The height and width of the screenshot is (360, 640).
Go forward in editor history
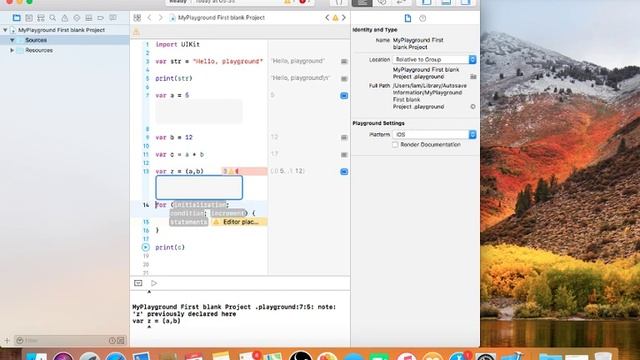click(160, 18)
